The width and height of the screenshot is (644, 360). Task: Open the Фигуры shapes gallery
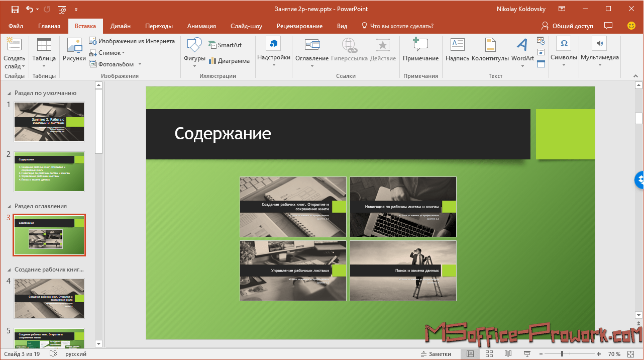coord(194,52)
